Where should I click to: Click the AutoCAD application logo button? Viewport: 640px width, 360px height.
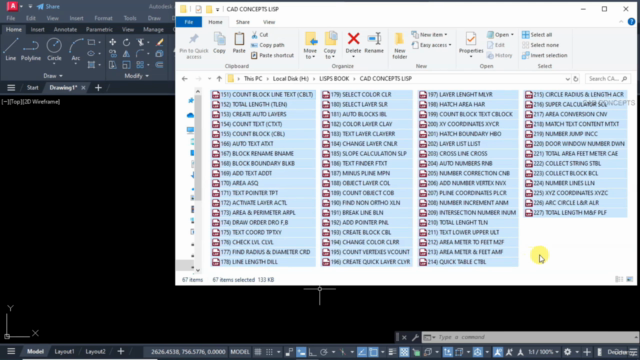(12, 6)
